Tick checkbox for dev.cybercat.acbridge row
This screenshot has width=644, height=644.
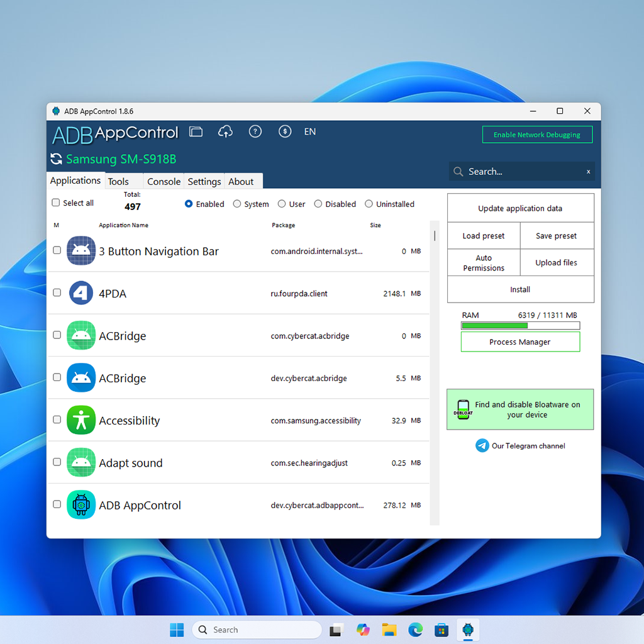pos(57,377)
